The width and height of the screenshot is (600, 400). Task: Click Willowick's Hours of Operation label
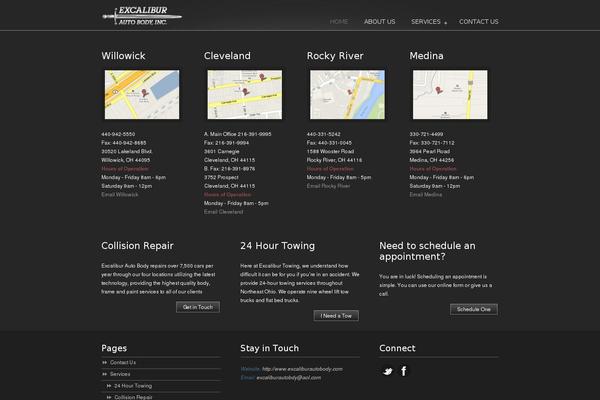point(125,169)
